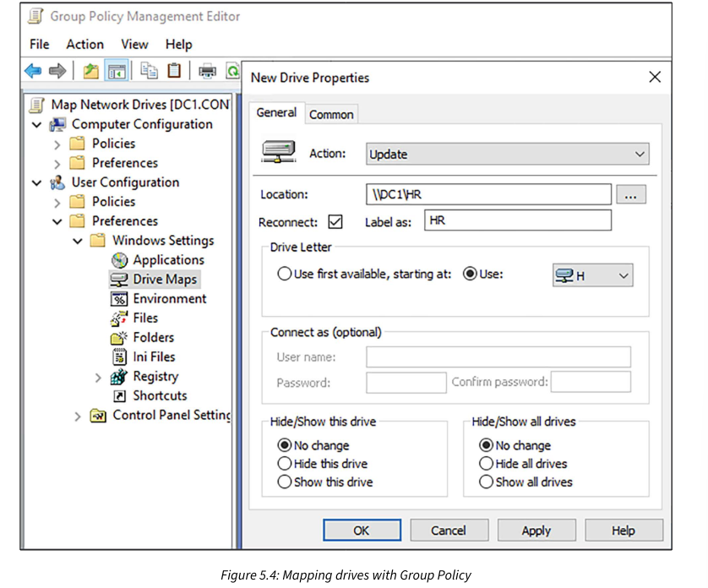
Task: Select Use first available, starting at radio
Action: (285, 274)
